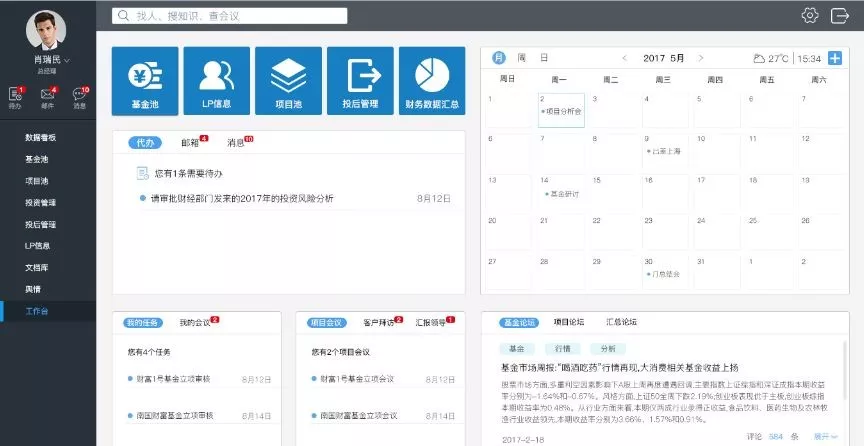Open the 基金研讨 event on May 14
Viewport: 864px width, 446px height.
pyautogui.click(x=561, y=194)
